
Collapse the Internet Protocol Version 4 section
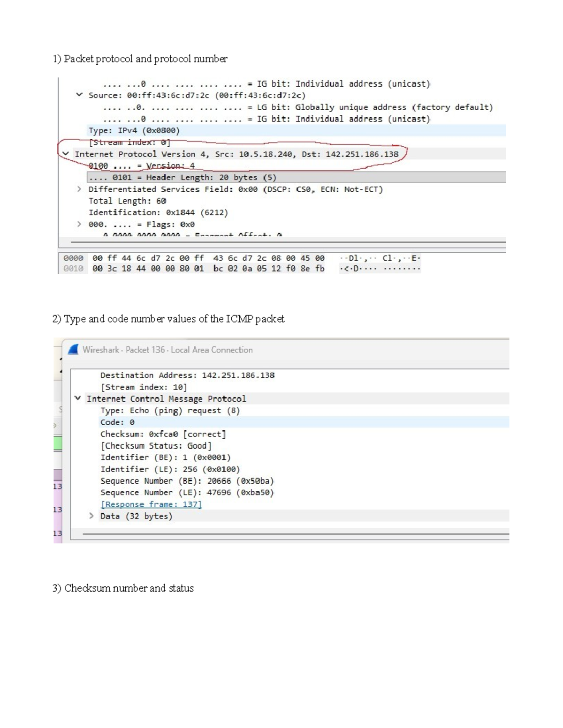point(66,153)
